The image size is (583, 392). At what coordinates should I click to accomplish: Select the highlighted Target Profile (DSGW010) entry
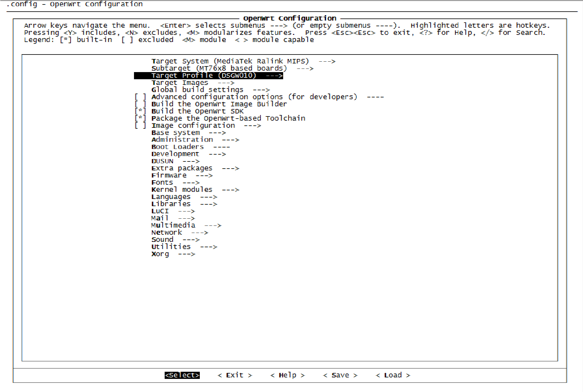208,76
